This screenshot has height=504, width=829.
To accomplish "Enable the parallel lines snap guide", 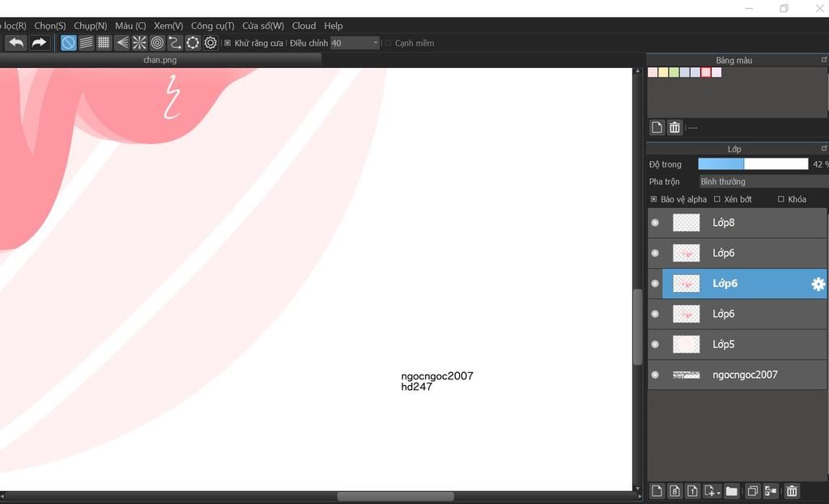I will pos(86,43).
